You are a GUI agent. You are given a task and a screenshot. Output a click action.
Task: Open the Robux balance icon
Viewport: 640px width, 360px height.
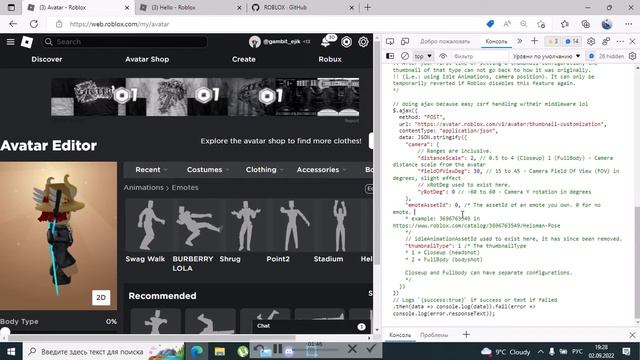[346, 42]
